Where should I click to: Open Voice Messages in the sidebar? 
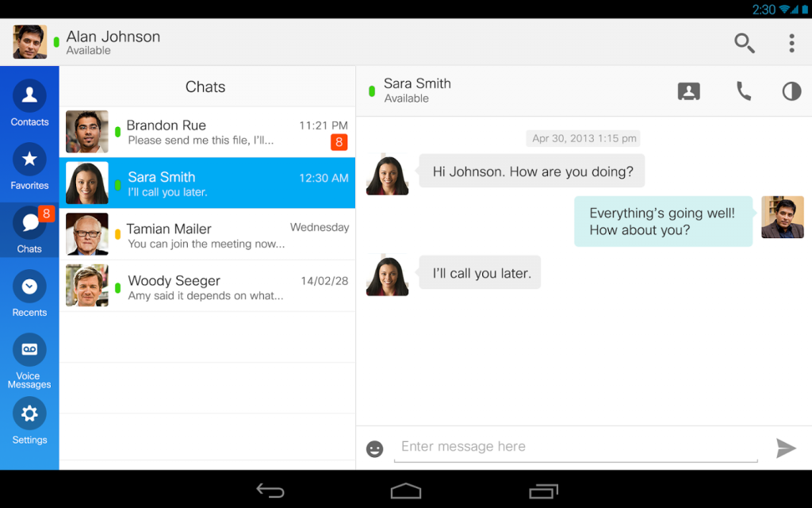29,361
